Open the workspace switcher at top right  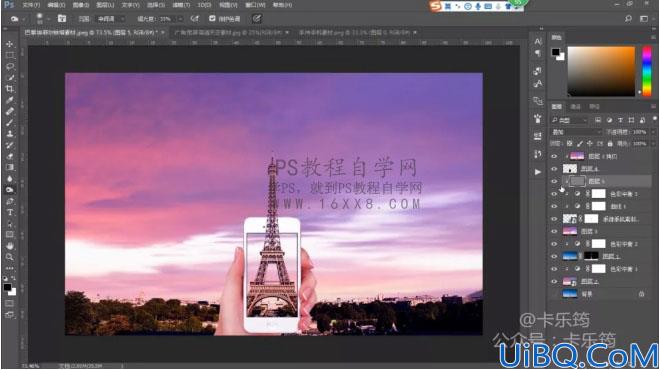[x=644, y=18]
